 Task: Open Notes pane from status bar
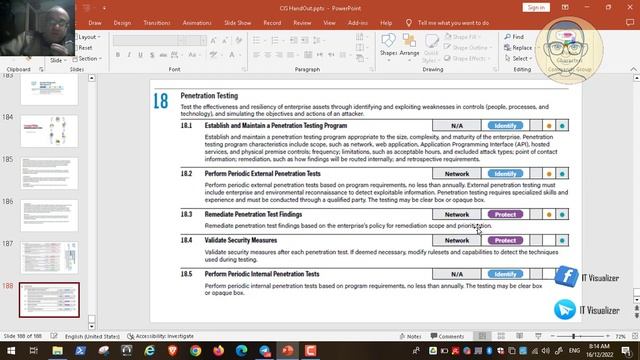click(410, 336)
